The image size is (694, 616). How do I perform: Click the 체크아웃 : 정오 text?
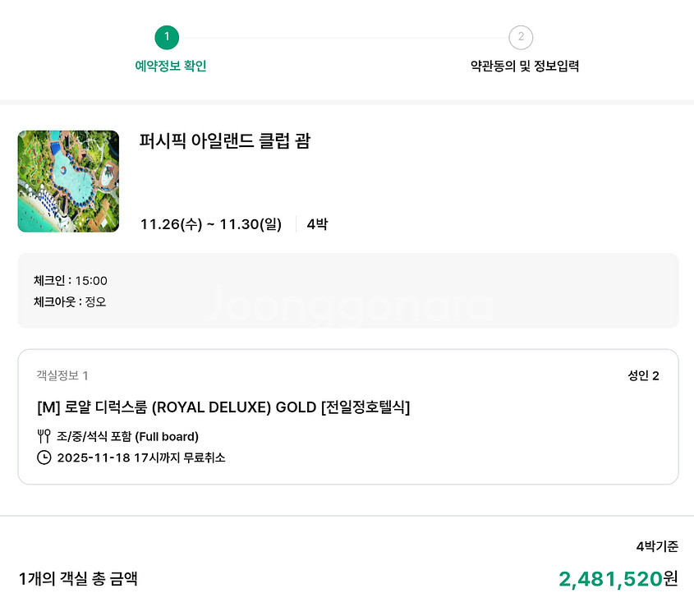click(x=70, y=301)
